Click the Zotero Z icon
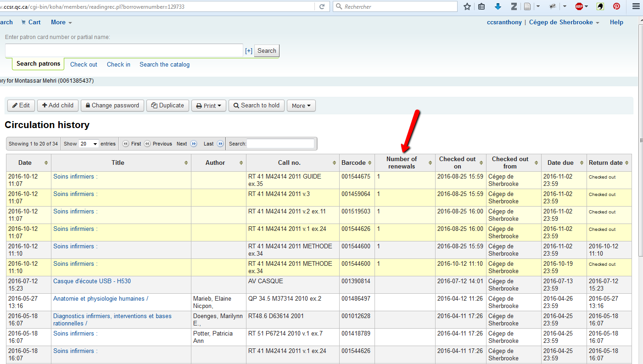Viewport: 643px width, 364px height. click(514, 6)
